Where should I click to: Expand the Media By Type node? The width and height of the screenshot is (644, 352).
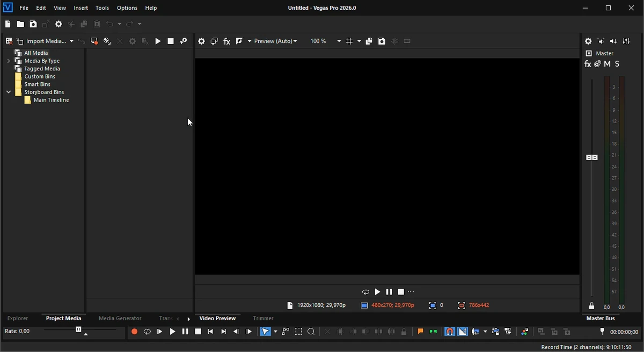coord(9,61)
